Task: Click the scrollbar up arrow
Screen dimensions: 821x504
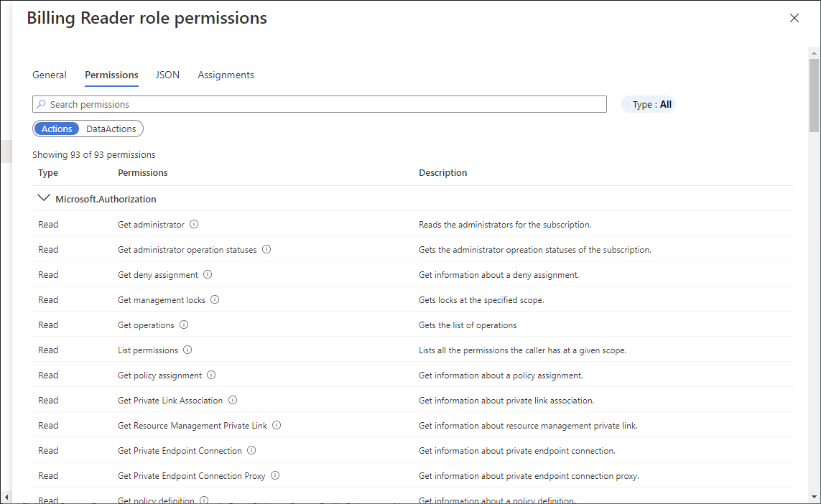Action: click(x=814, y=53)
